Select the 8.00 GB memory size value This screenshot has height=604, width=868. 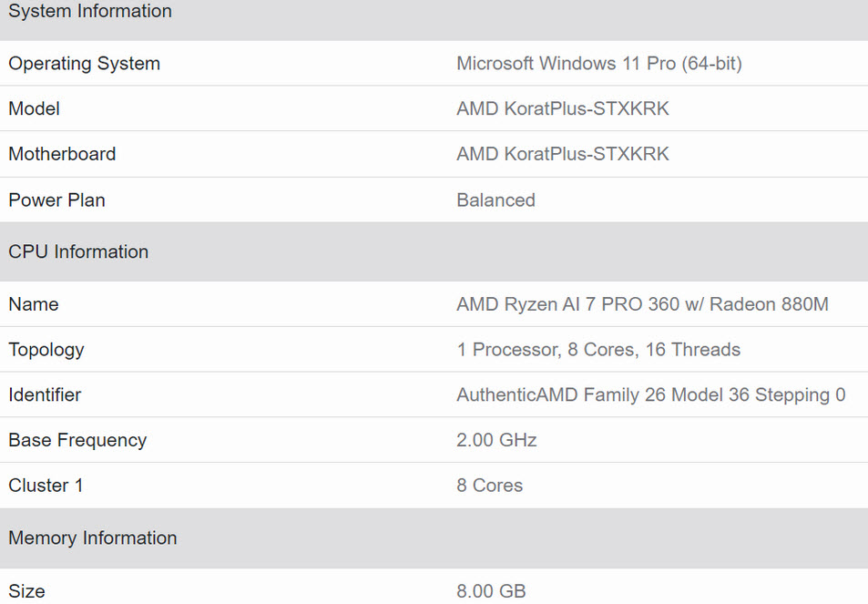coord(491,591)
